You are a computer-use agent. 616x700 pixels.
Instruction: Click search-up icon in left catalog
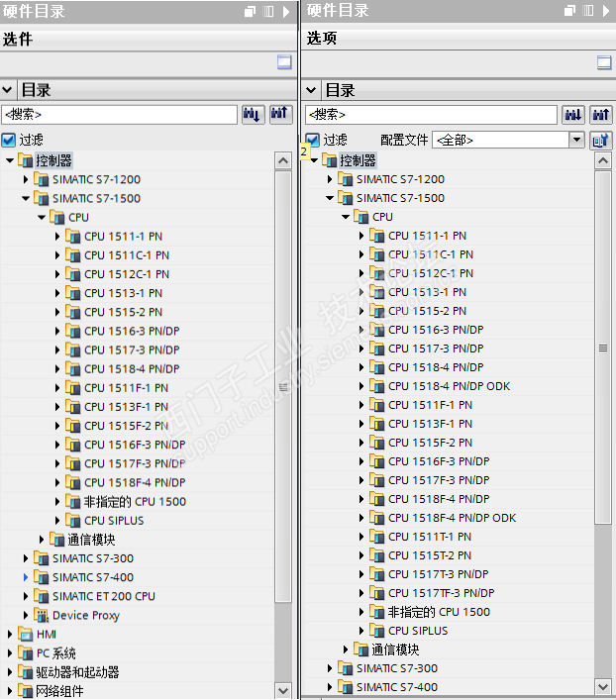280,115
